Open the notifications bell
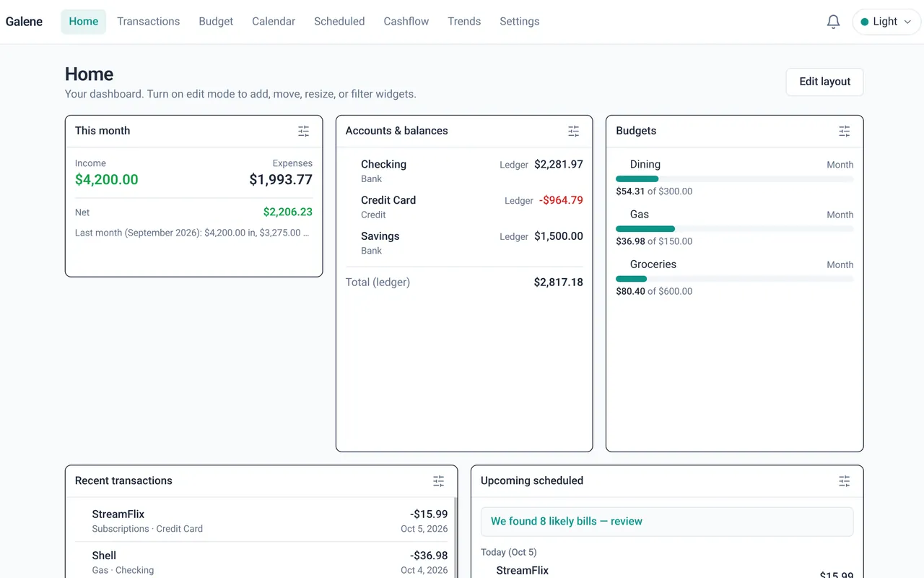 coord(833,22)
